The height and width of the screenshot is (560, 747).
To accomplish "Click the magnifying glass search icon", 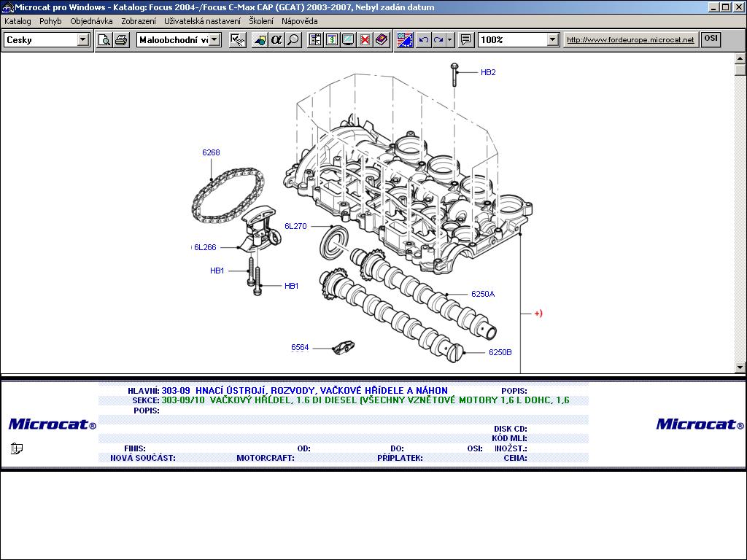I will (x=293, y=39).
